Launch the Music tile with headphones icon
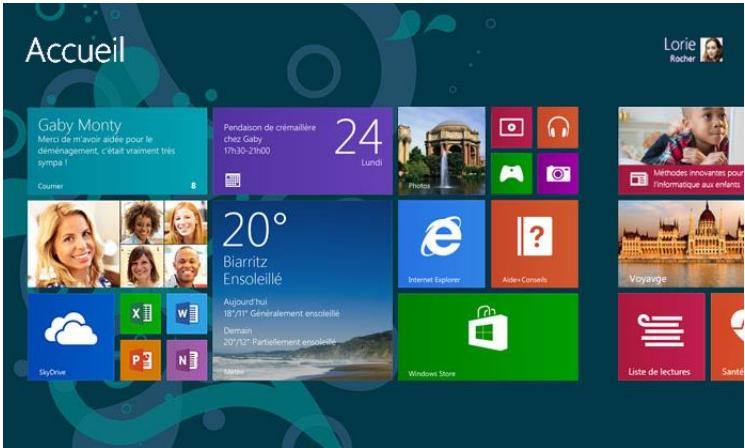The width and height of the screenshot is (745, 448). click(x=558, y=127)
